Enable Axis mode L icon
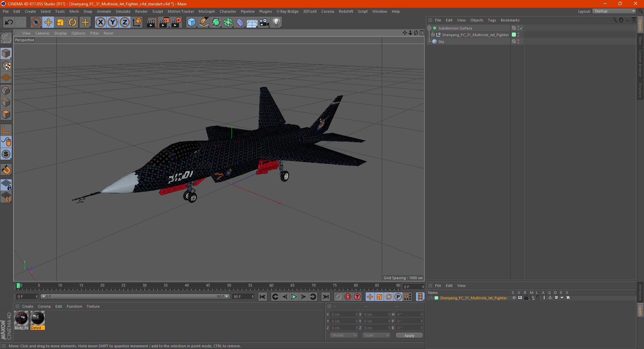644x349 pixels. [x=6, y=130]
